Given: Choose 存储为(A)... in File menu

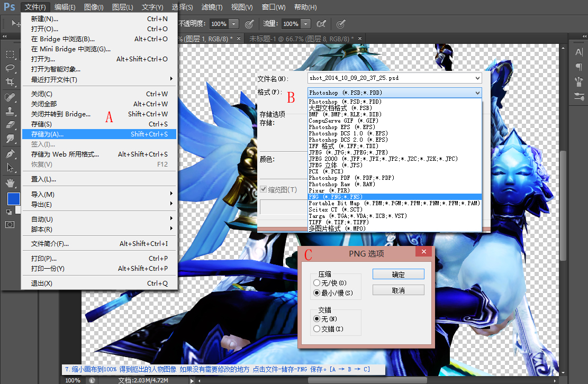Looking at the screenshot, I should (x=99, y=134).
